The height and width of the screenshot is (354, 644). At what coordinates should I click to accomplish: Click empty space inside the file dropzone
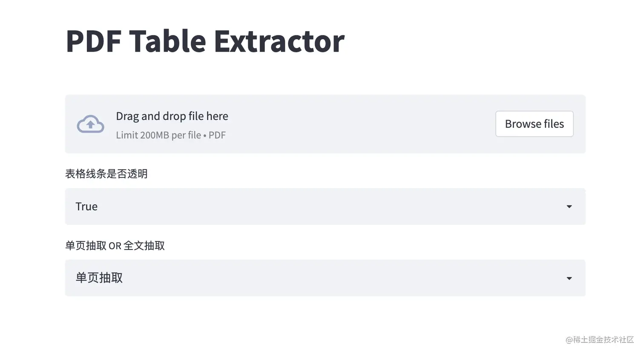click(362, 124)
